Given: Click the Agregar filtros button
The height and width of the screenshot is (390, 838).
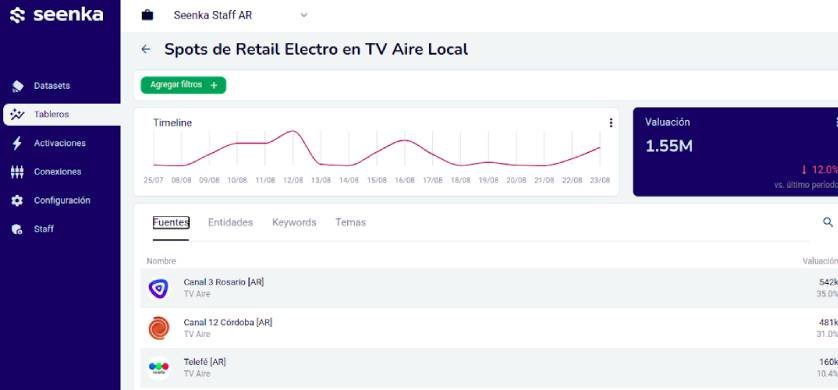Looking at the screenshot, I should point(183,85).
